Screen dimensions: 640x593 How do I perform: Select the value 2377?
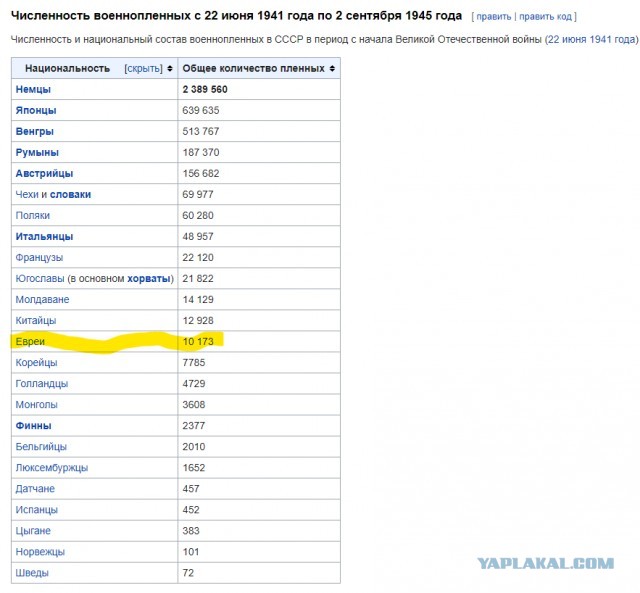[x=194, y=426]
